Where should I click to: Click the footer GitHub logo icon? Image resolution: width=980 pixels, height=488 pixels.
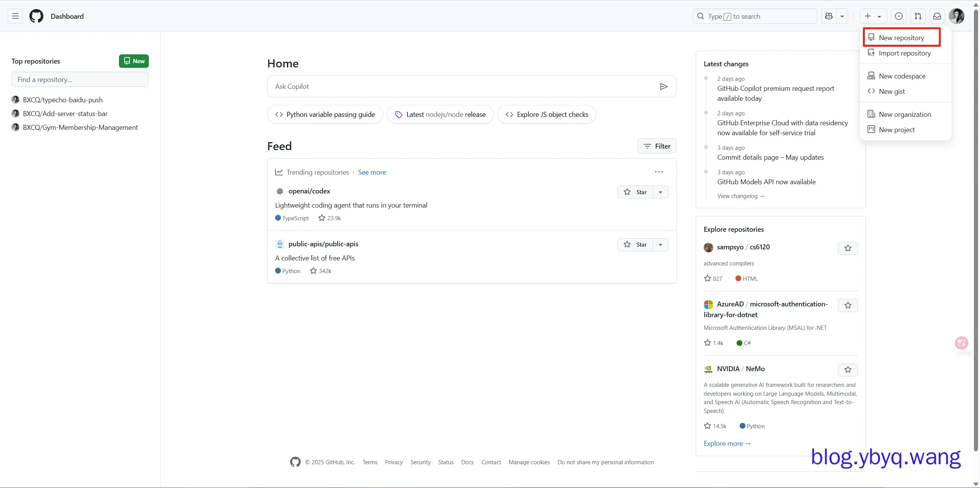tap(295, 462)
